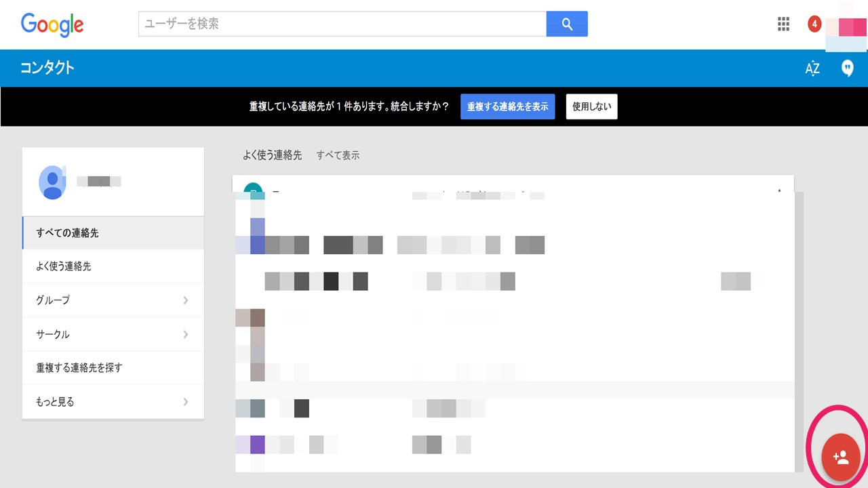Focus the ユーザーを検索 search field
The height and width of the screenshot is (488, 868).
pos(342,24)
